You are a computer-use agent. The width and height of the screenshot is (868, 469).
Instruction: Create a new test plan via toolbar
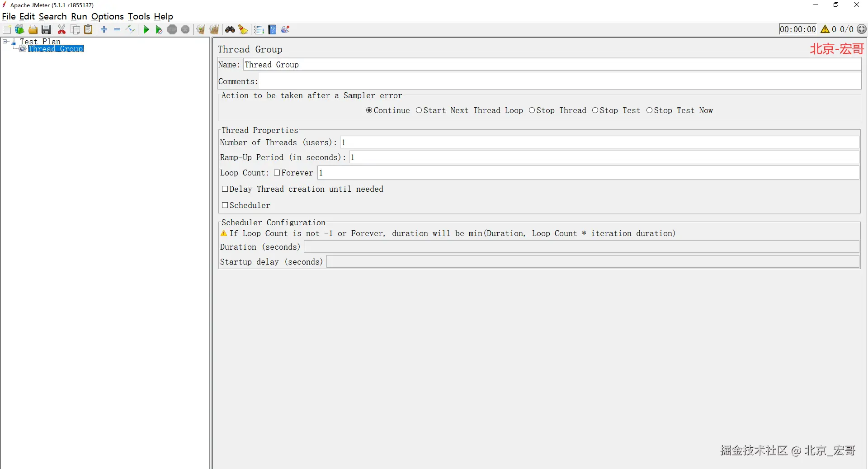pos(7,29)
